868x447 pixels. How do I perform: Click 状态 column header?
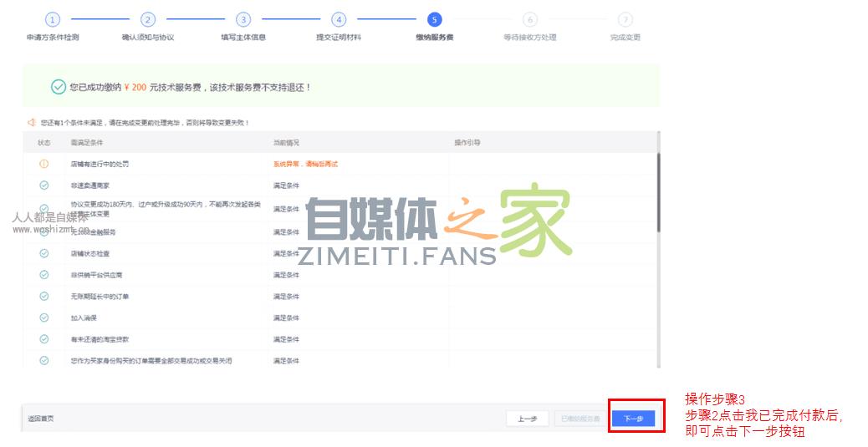[x=43, y=143]
